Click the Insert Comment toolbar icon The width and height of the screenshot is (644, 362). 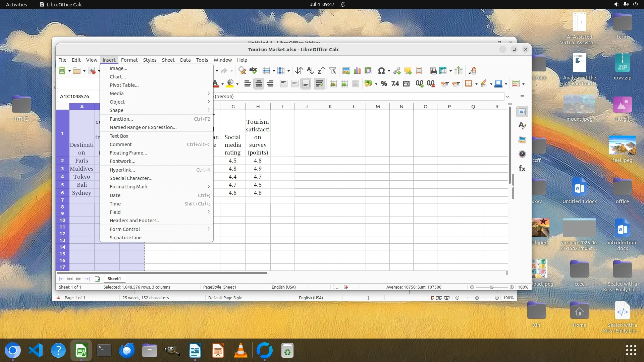pyautogui.click(x=408, y=71)
